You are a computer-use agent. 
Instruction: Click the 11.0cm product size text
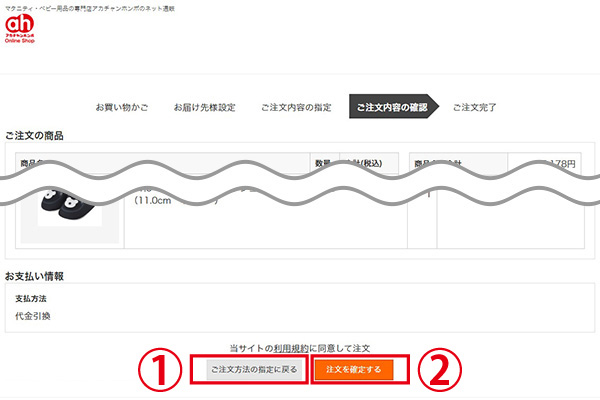pos(153,200)
